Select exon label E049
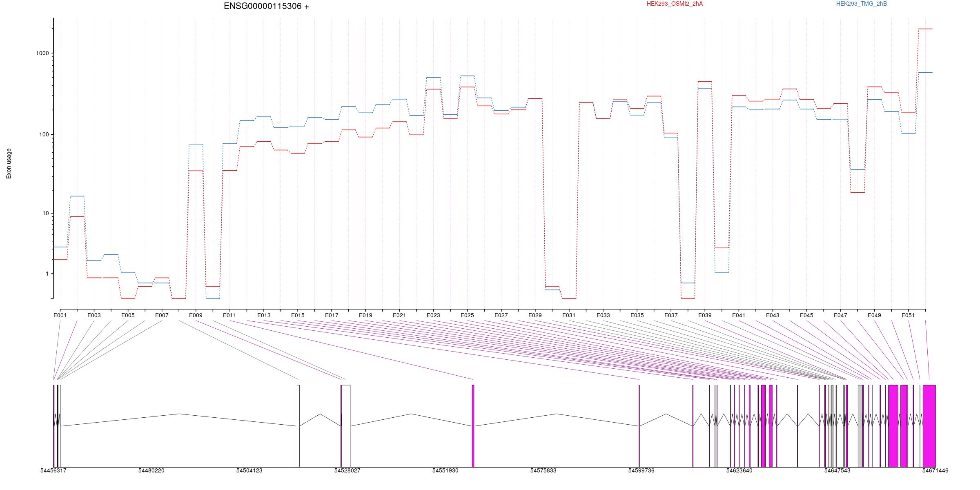This screenshot has width=980, height=490. pos(874,315)
